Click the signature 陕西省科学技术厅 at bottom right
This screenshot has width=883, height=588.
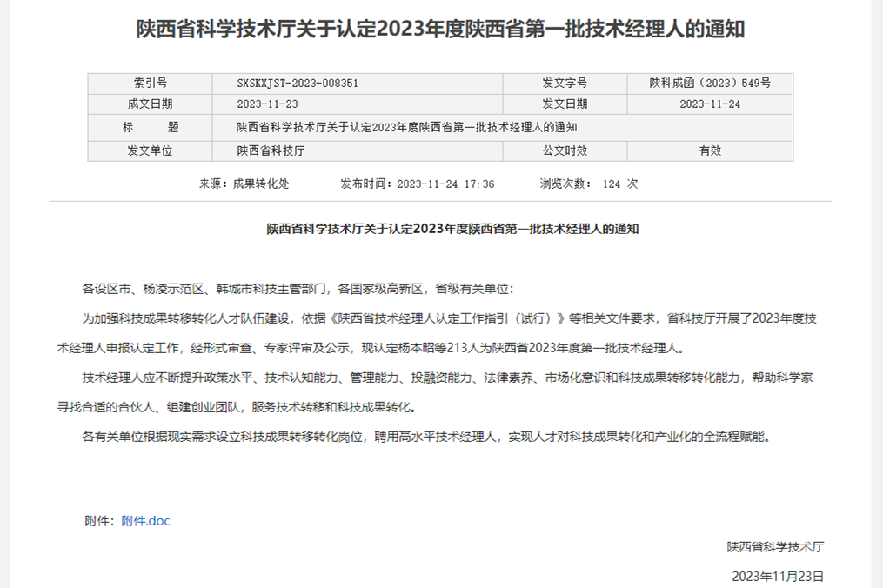point(775,548)
